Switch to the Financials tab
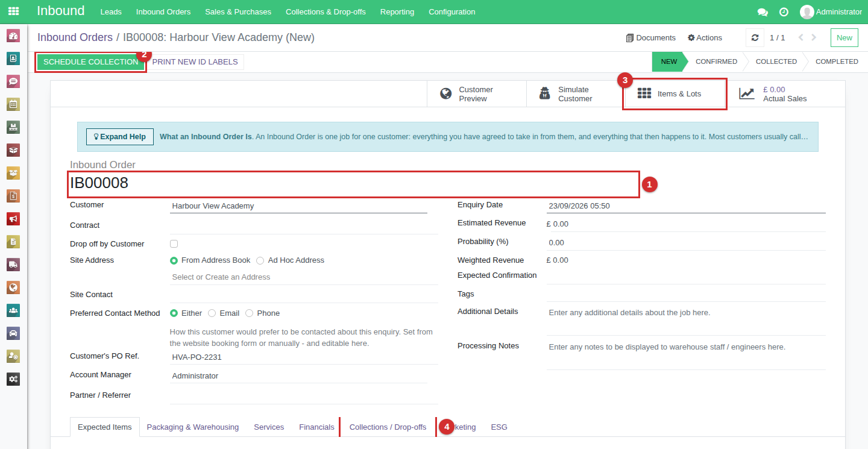This screenshot has width=868, height=449. [x=316, y=427]
